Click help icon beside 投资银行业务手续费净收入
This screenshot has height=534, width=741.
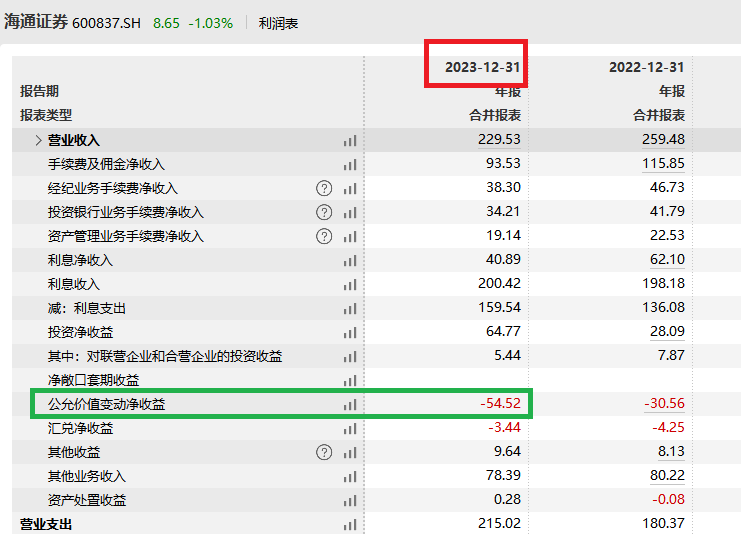pos(324,212)
